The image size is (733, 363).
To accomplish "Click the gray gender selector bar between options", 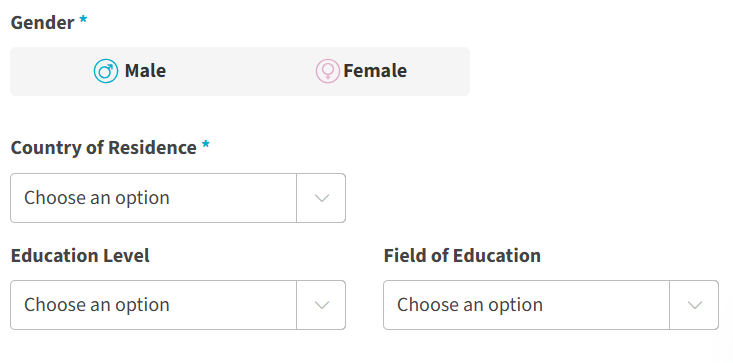I will 240,71.
